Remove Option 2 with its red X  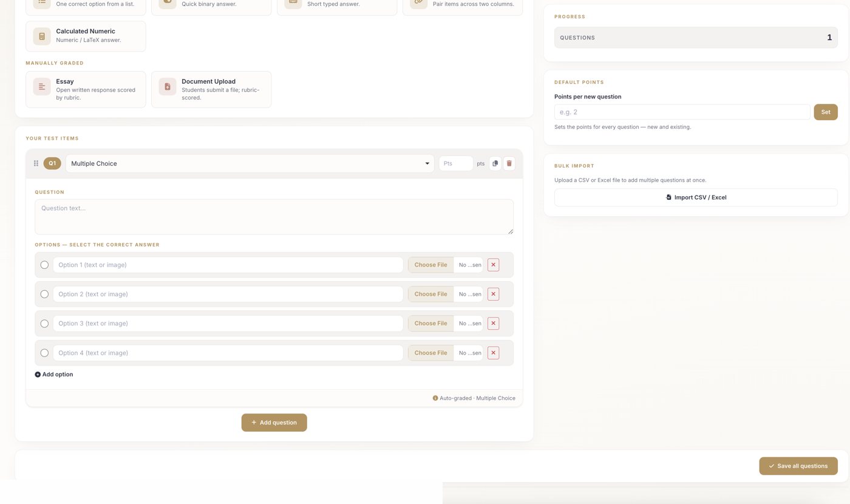tap(493, 294)
